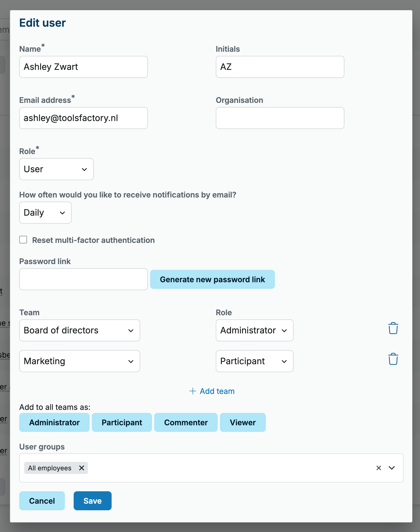The width and height of the screenshot is (420, 532).
Task: Delete the Board of directors team row
Action: [393, 328]
